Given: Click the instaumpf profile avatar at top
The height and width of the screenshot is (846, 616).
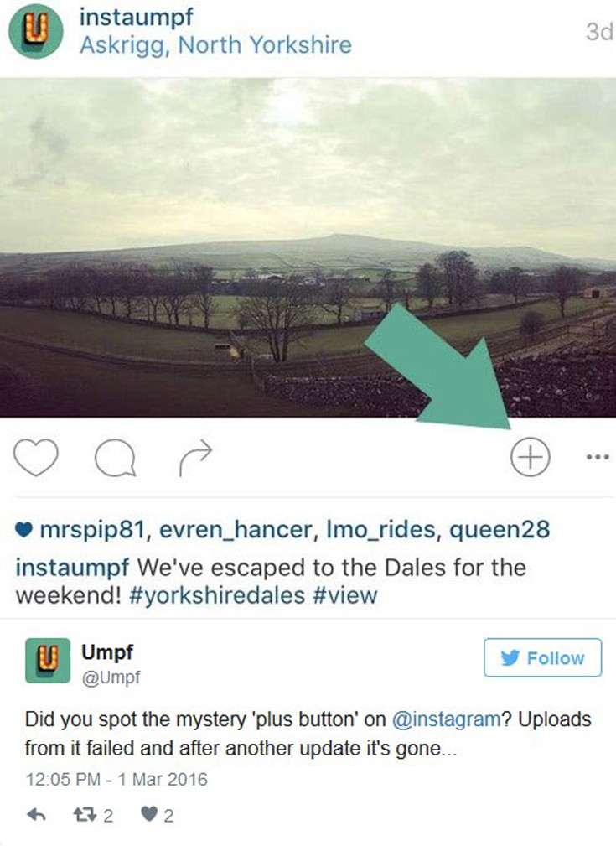Looking at the screenshot, I should [x=35, y=31].
